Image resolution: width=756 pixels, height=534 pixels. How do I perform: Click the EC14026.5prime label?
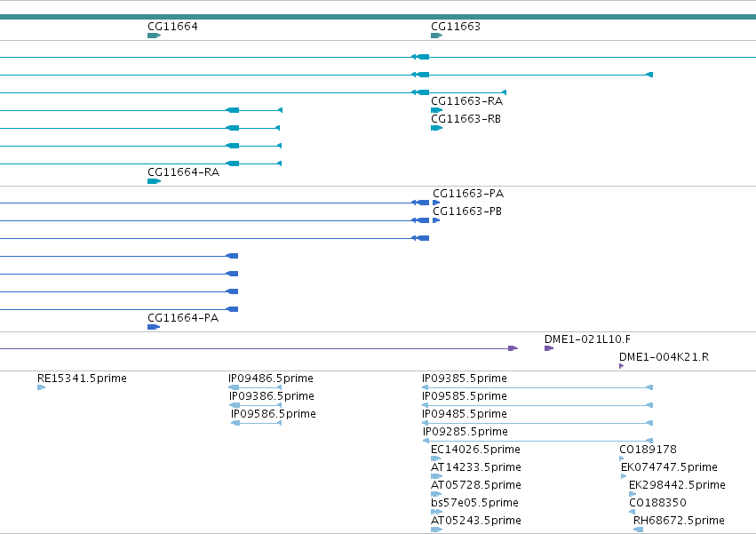(x=475, y=450)
